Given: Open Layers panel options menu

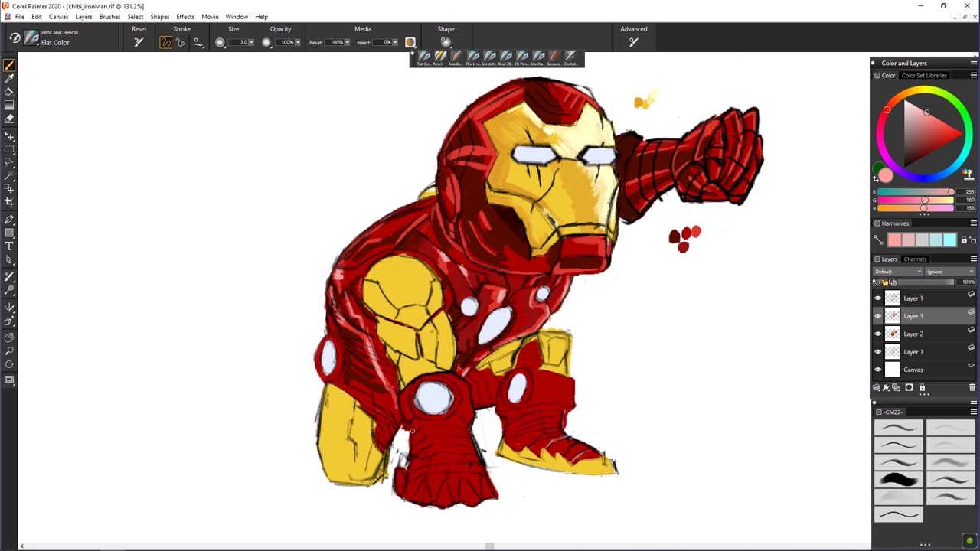Looking at the screenshot, I should (x=973, y=259).
